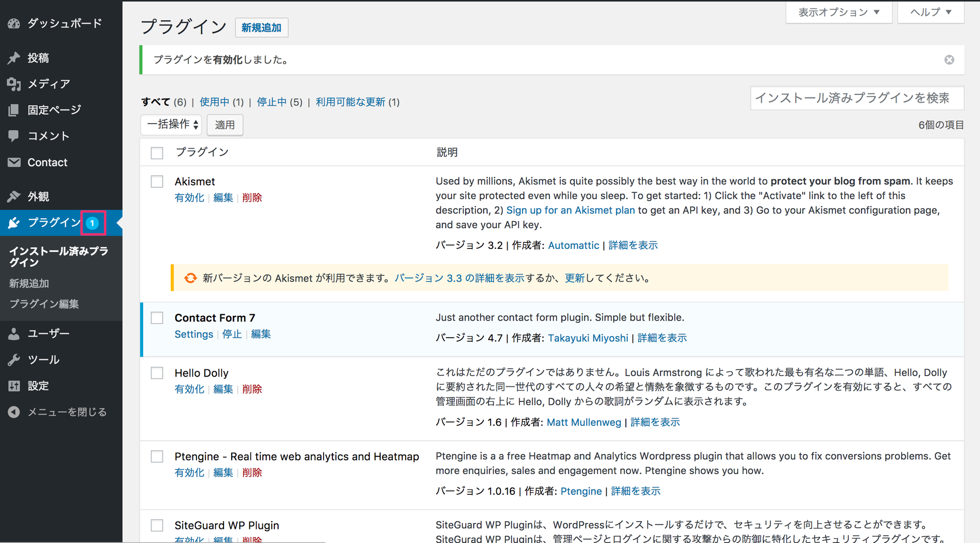This screenshot has width=980, height=543.
Task: Click 詳細を表示 for Akismet version 3.2
Action: pos(633,245)
